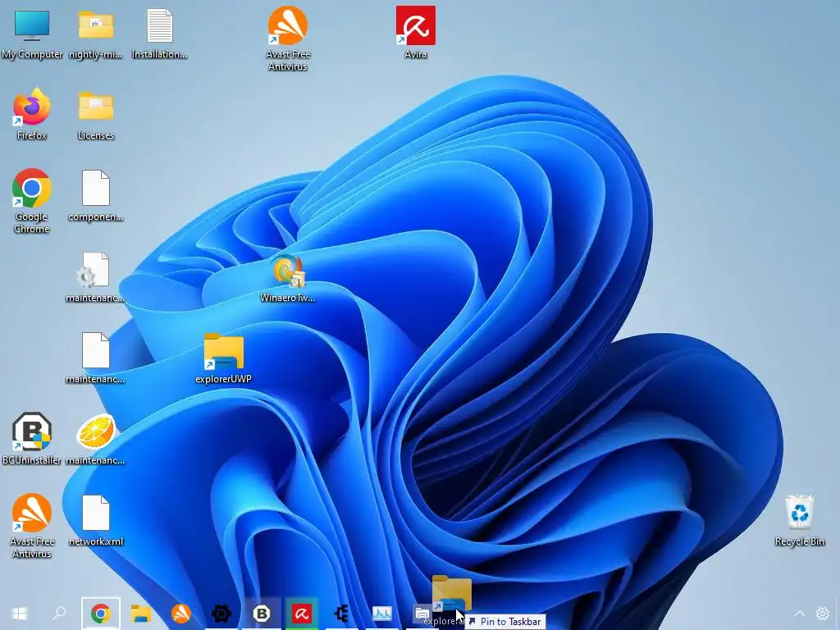Image resolution: width=840 pixels, height=630 pixels.
Task: Switch to BCUninstaller taskbar button
Action: tap(262, 614)
